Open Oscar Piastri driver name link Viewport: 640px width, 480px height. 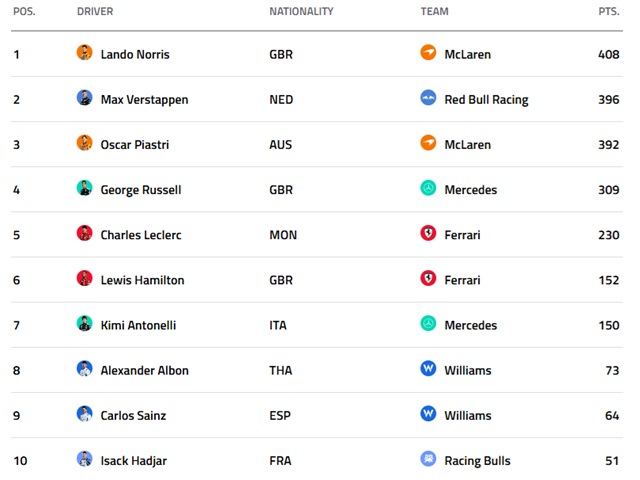click(x=135, y=144)
